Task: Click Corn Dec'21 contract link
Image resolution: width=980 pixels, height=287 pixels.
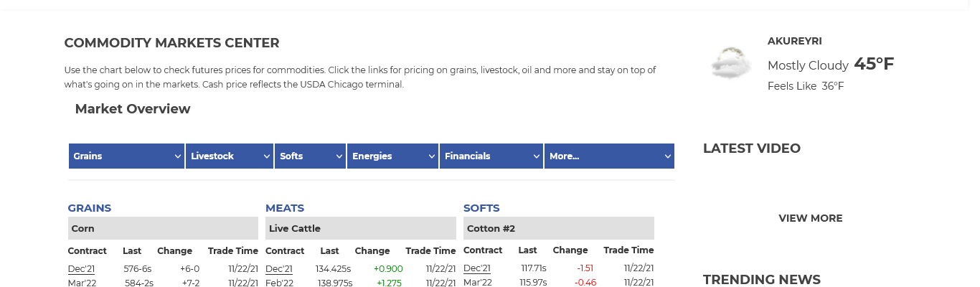Action: click(81, 269)
